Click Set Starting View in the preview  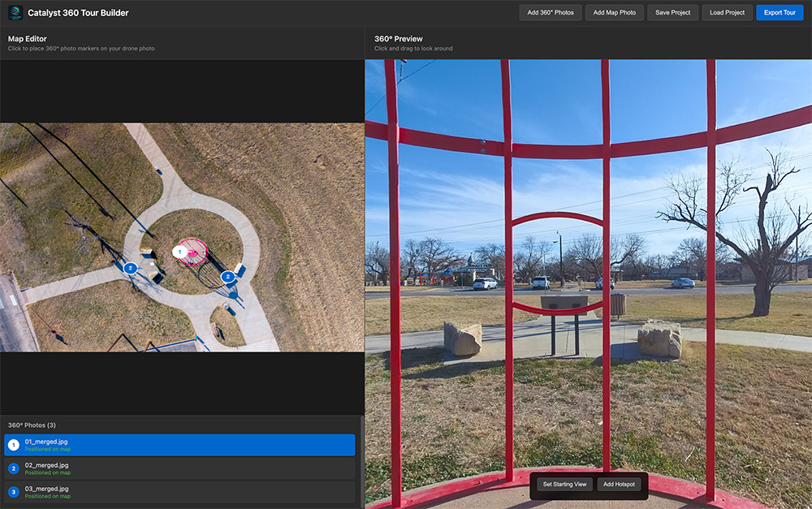564,485
